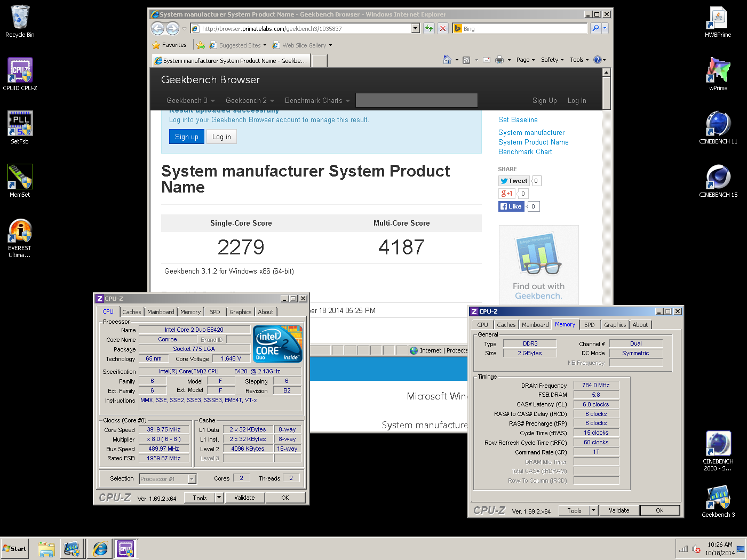Open the Set Baseline link
747x560 pixels.
[x=518, y=120]
